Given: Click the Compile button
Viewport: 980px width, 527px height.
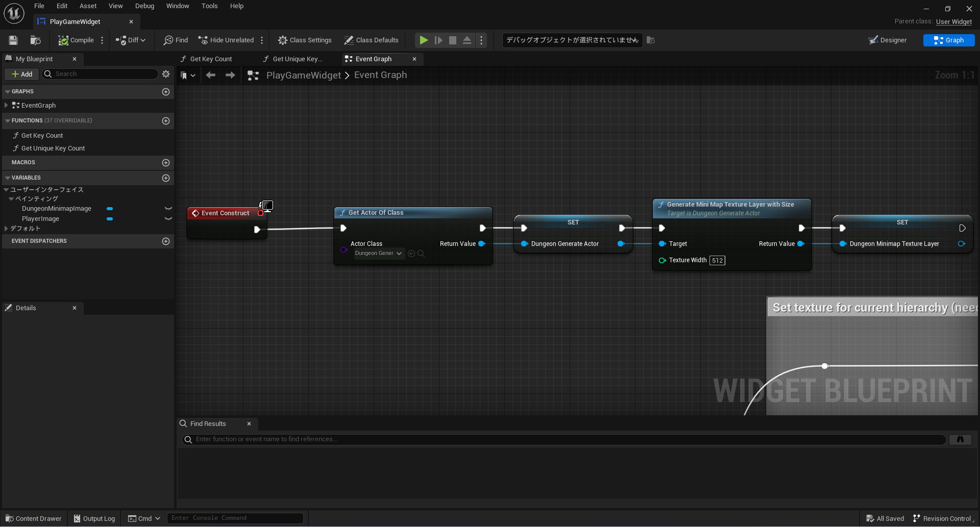Looking at the screenshot, I should (76, 40).
